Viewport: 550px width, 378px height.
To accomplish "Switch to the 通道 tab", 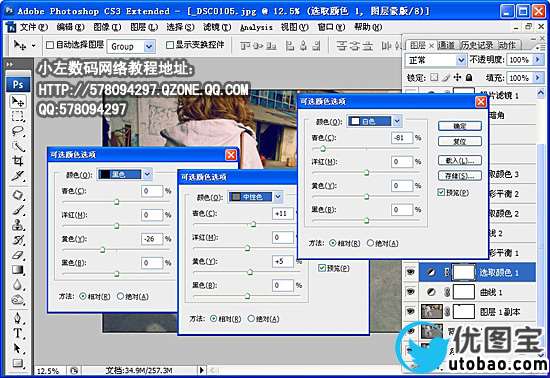I will (x=446, y=45).
